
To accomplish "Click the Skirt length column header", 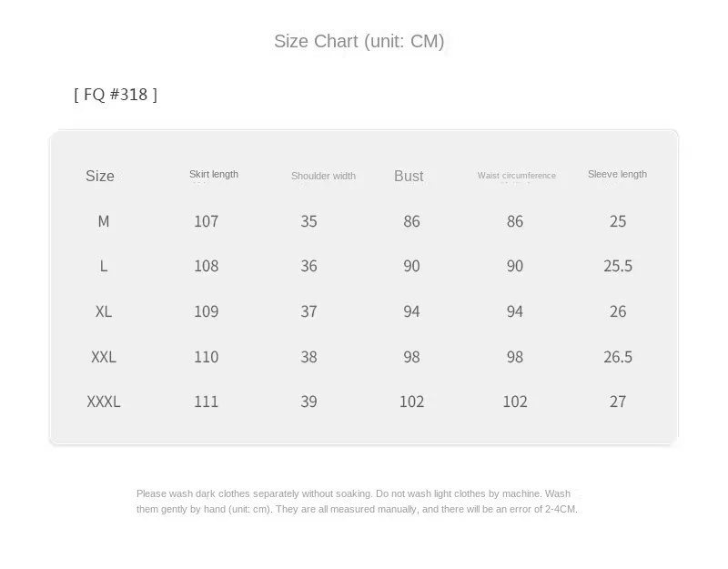I will [214, 174].
